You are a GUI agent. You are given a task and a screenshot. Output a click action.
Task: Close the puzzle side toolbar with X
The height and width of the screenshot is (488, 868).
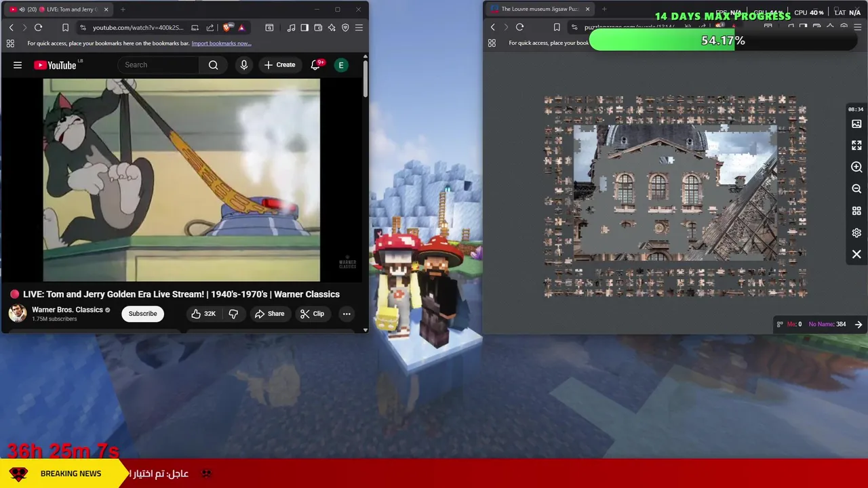point(856,254)
